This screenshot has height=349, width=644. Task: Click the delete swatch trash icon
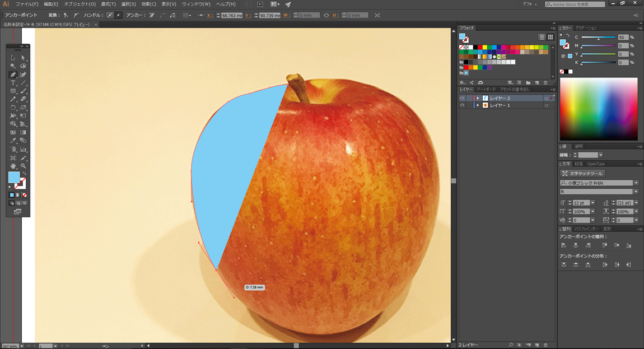click(545, 82)
